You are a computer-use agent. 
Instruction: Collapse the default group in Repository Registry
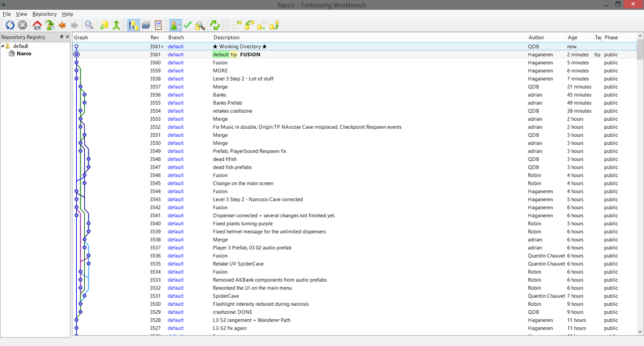pos(3,46)
